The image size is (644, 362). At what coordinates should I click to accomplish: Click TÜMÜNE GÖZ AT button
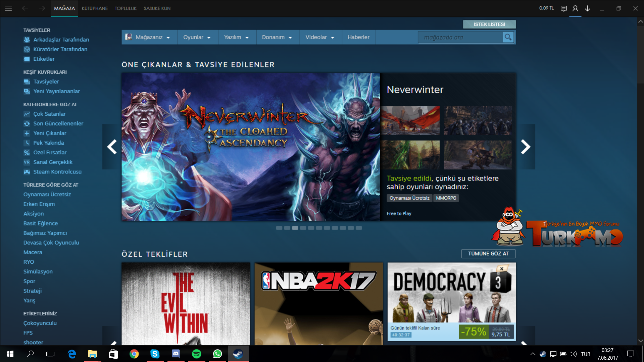point(488,254)
